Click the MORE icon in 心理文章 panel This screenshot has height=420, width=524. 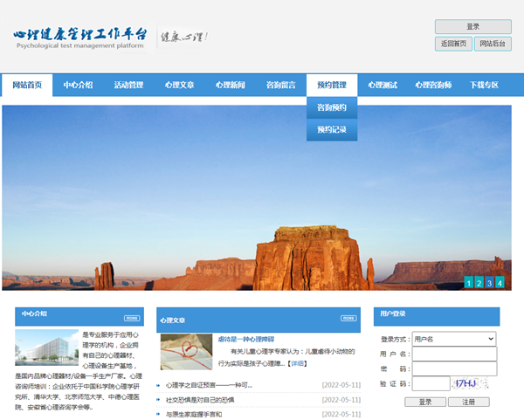tap(348, 319)
